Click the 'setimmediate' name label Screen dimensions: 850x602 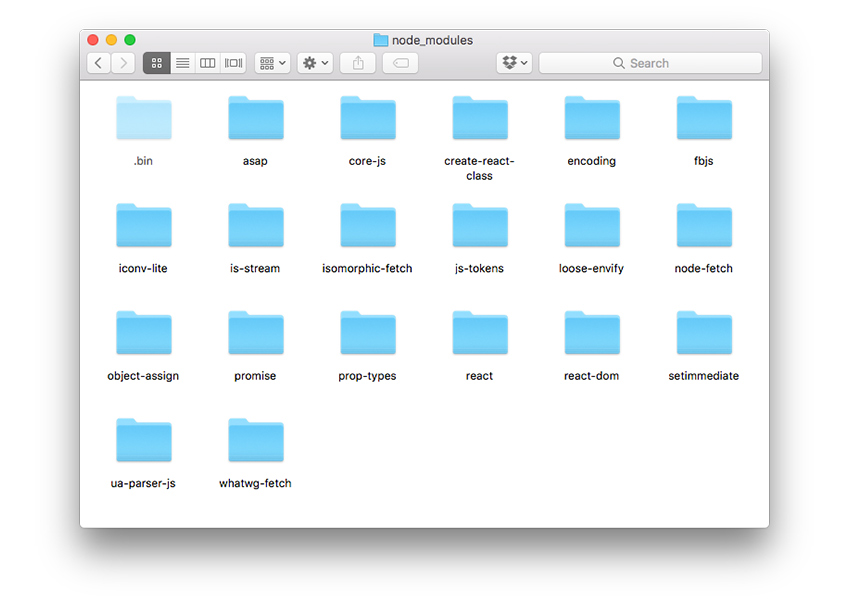704,376
